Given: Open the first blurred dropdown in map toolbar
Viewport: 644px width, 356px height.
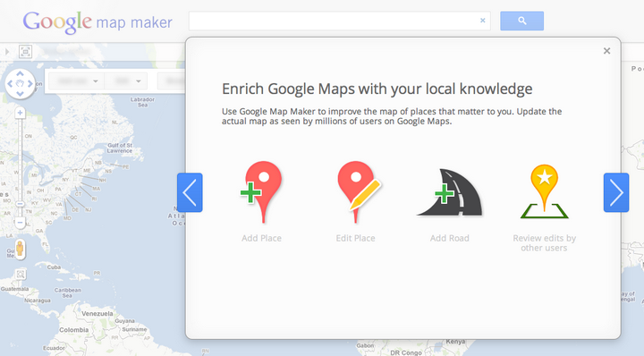Looking at the screenshot, I should 76,81.
